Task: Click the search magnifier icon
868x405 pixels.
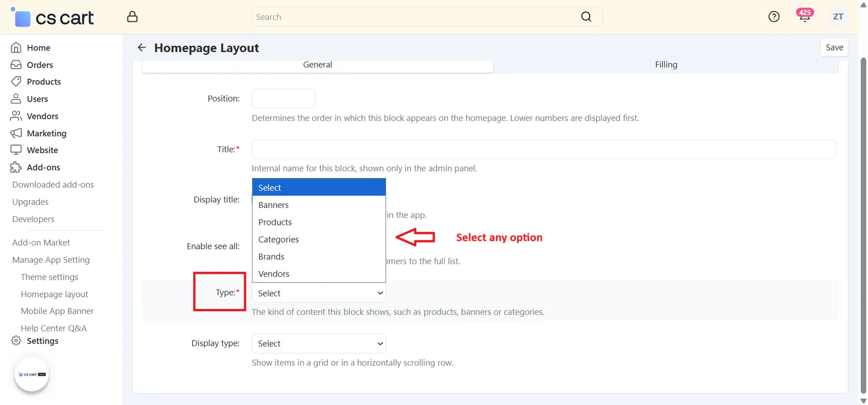Action: (586, 17)
